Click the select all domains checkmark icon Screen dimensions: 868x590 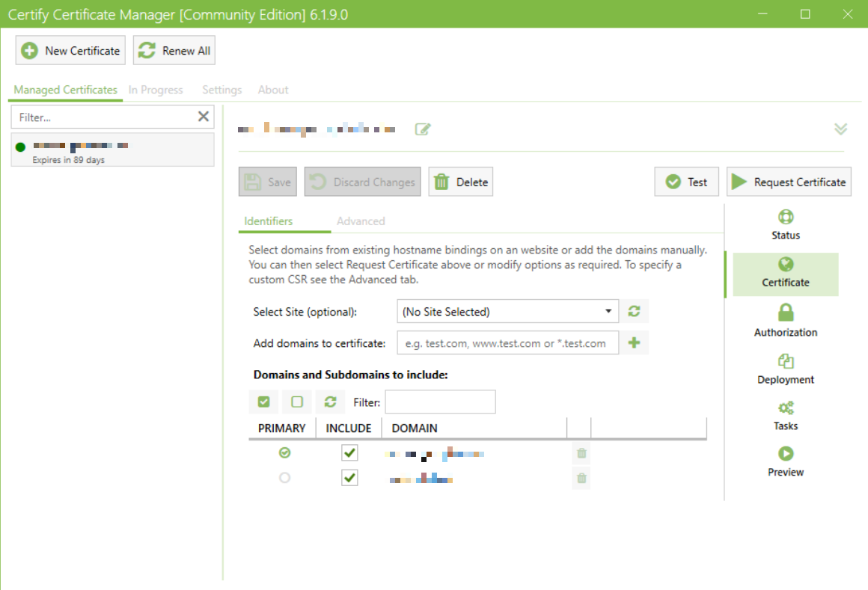[263, 402]
